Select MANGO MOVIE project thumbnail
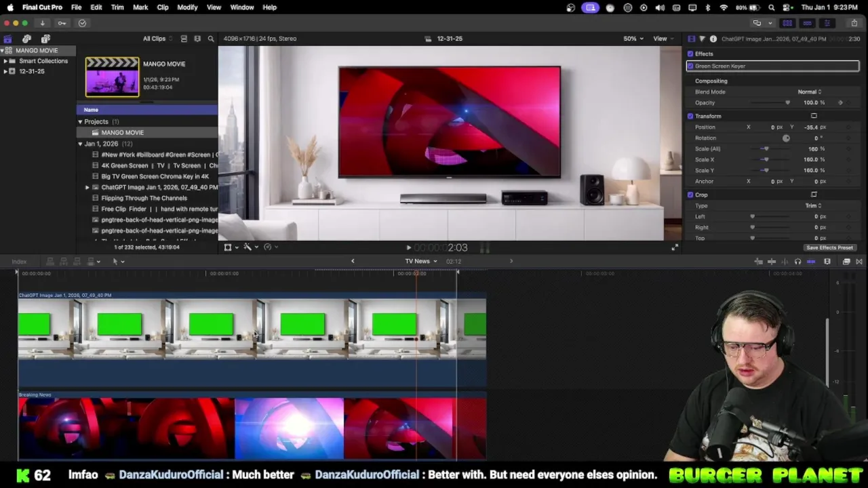 (x=112, y=77)
